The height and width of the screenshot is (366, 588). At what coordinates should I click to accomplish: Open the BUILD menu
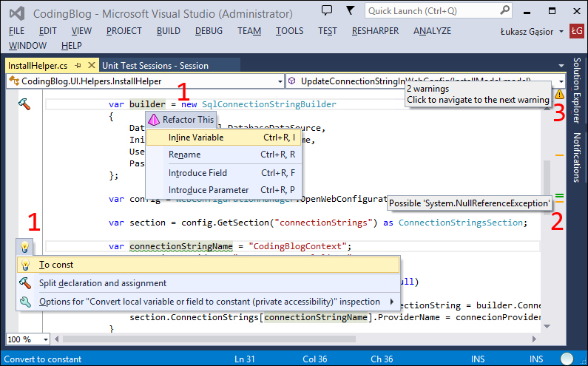(169, 31)
